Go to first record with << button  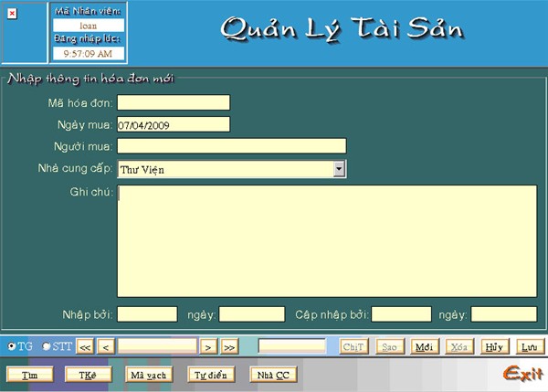pyautogui.click(x=85, y=346)
